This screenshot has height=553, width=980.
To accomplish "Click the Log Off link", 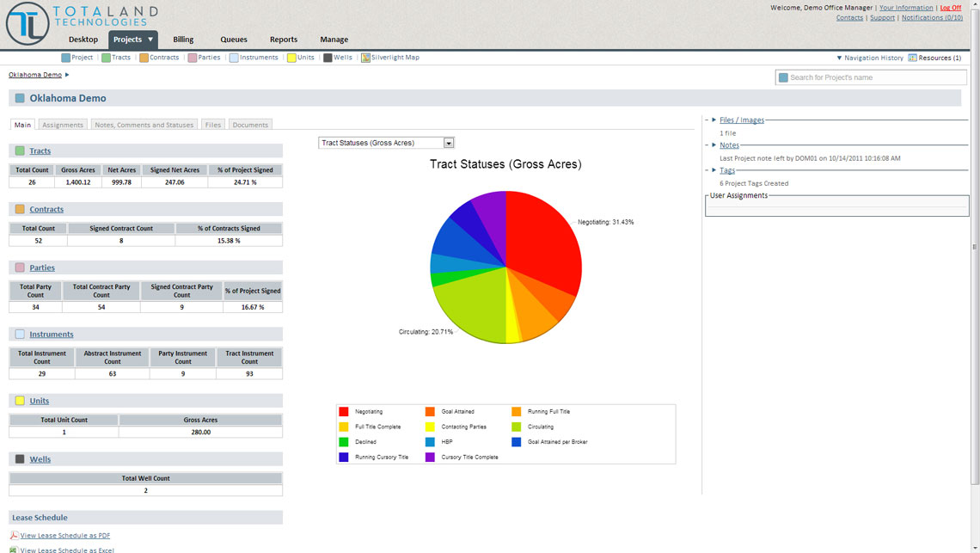I will (x=950, y=8).
